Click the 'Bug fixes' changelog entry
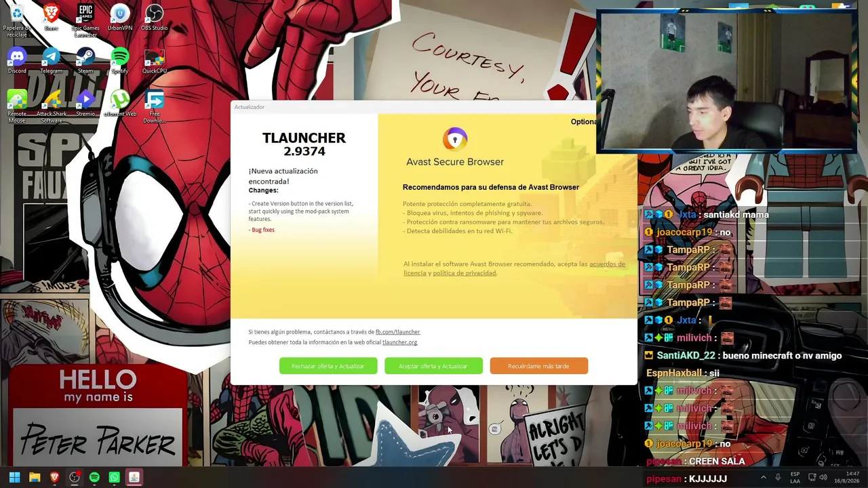This screenshot has width=868, height=488. tap(262, 230)
